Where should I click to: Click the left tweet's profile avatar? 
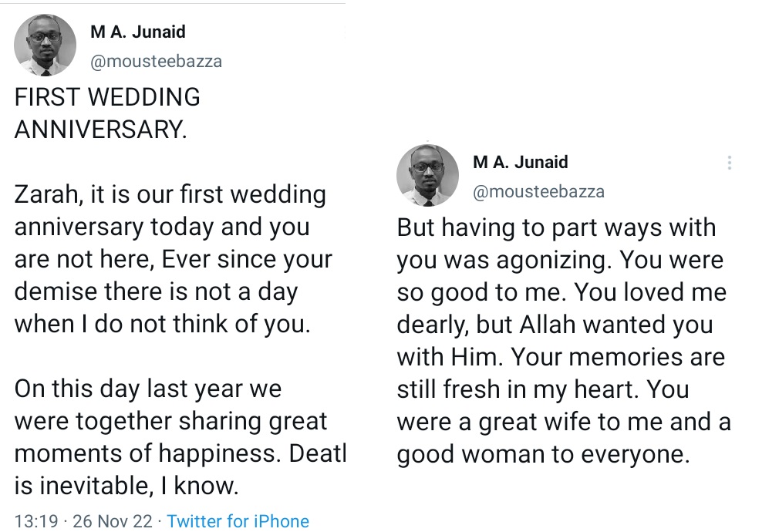pos(46,45)
